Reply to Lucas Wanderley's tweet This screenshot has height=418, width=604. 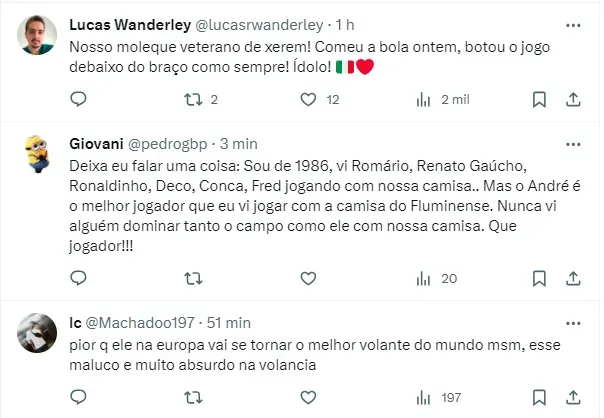(x=79, y=99)
